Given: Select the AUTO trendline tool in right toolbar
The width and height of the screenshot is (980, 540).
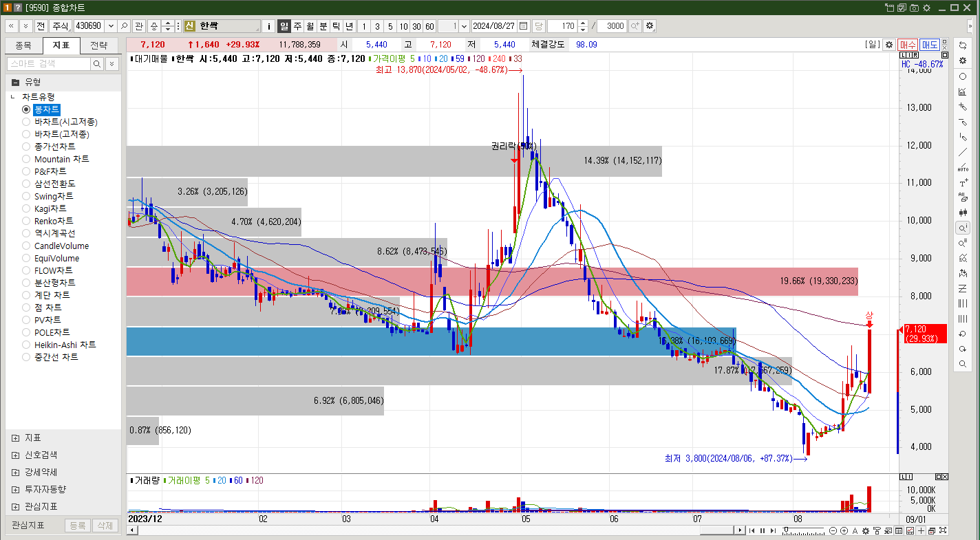Looking at the screenshot, I should [x=963, y=167].
